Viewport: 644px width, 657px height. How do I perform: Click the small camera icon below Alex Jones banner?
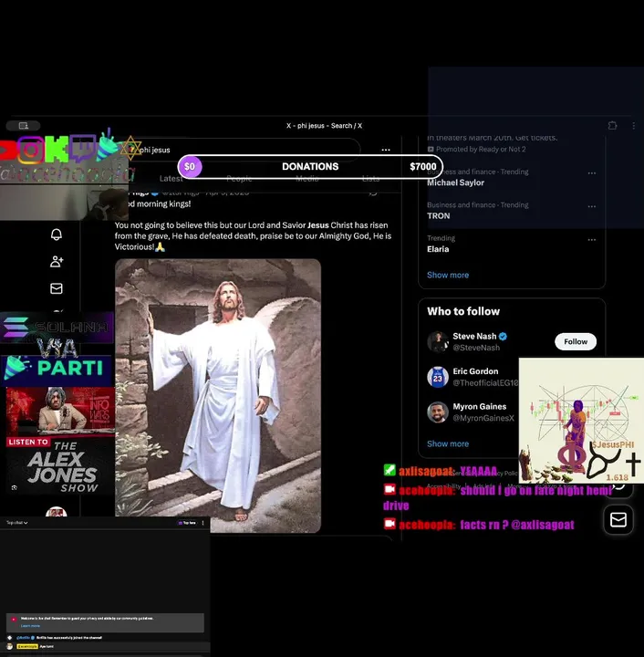coord(15,487)
